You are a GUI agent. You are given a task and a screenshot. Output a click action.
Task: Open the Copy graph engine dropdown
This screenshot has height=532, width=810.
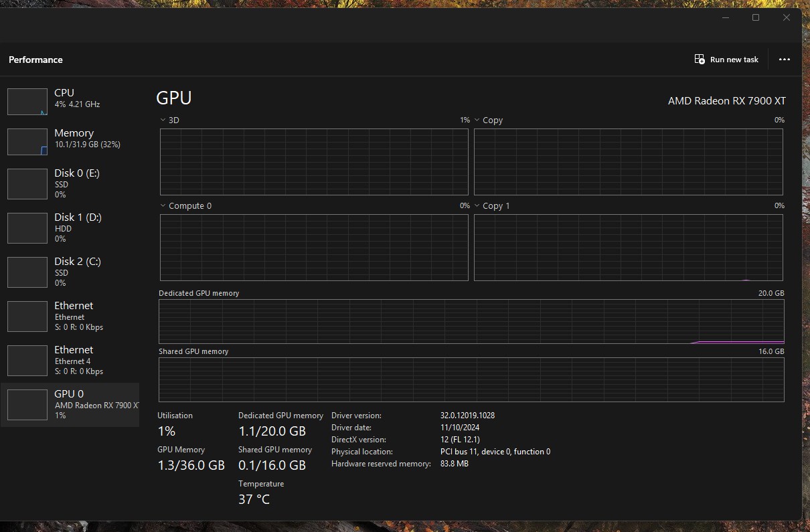pos(477,120)
